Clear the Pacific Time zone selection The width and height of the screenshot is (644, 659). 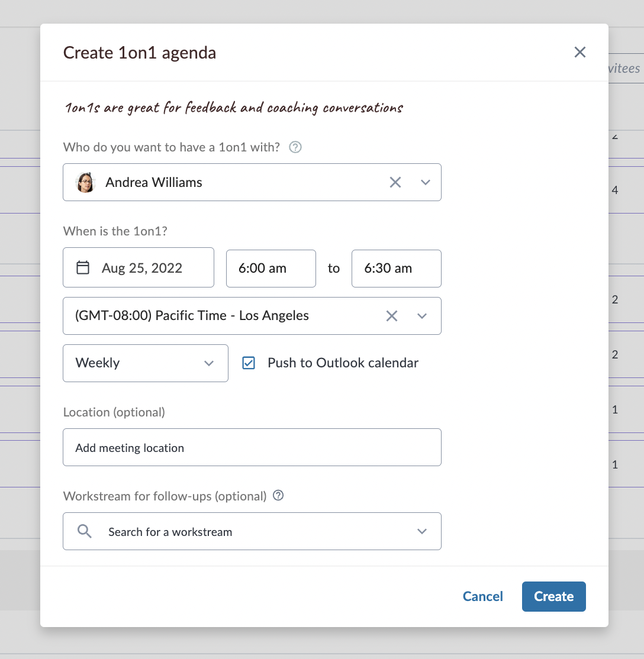pos(392,316)
